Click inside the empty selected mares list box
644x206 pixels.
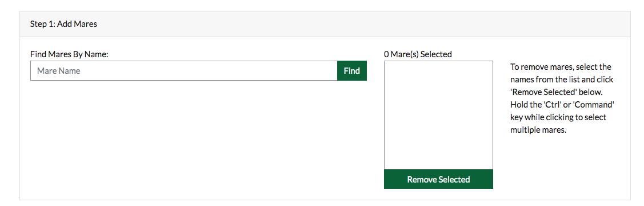pyautogui.click(x=438, y=115)
